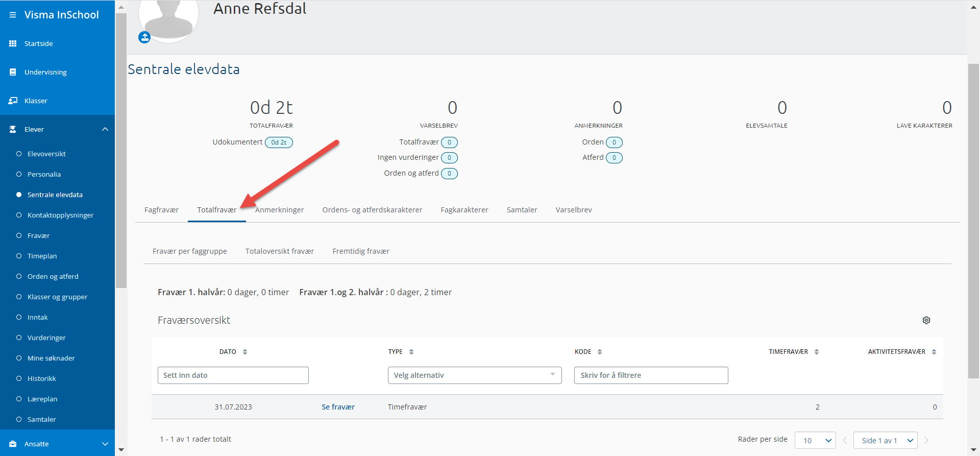980x456 pixels.
Task: Sort by TIMEFRAVÆR column arrows
Action: (817, 352)
